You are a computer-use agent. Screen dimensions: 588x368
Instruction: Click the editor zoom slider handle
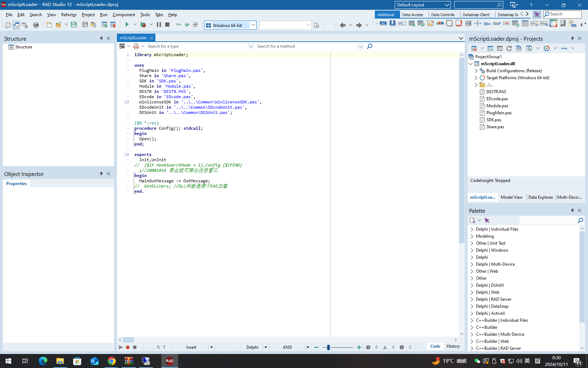tap(328, 347)
